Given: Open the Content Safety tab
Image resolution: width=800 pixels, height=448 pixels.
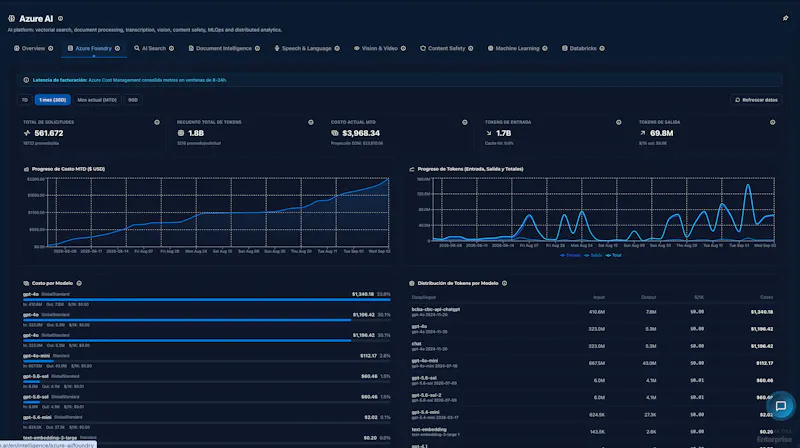Looking at the screenshot, I should point(446,48).
